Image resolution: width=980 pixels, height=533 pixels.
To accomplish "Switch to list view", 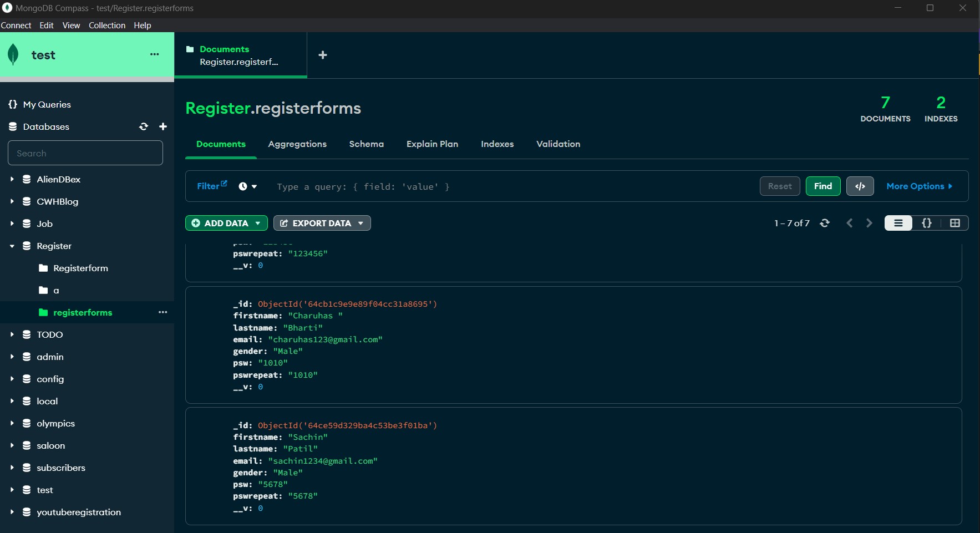I will (898, 223).
